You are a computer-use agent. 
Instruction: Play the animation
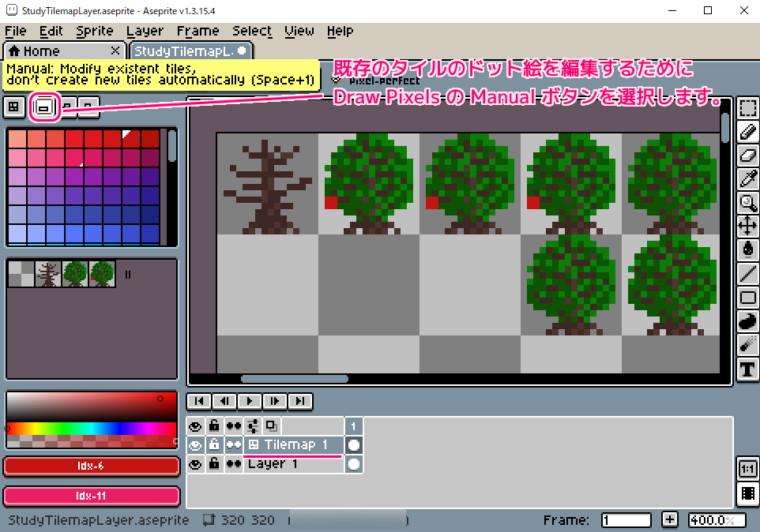click(x=250, y=401)
